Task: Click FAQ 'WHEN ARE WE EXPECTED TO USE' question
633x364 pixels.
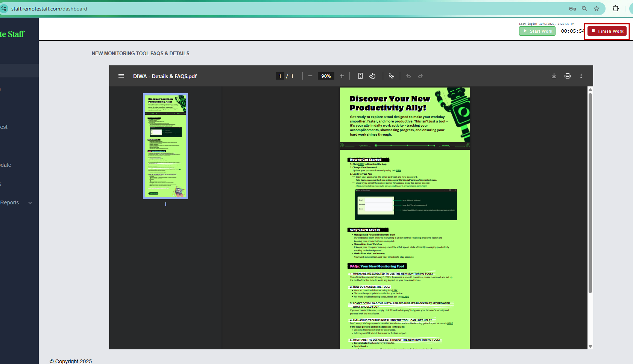Action: [x=392, y=274]
